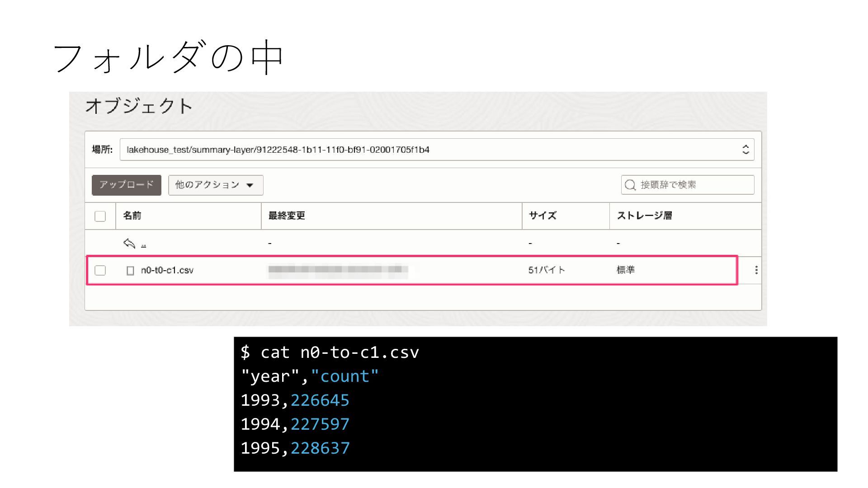This screenshot has width=868, height=488.
Task: Open the three-dot actions menu for n0-t0-c1.csv
Action: (x=756, y=270)
